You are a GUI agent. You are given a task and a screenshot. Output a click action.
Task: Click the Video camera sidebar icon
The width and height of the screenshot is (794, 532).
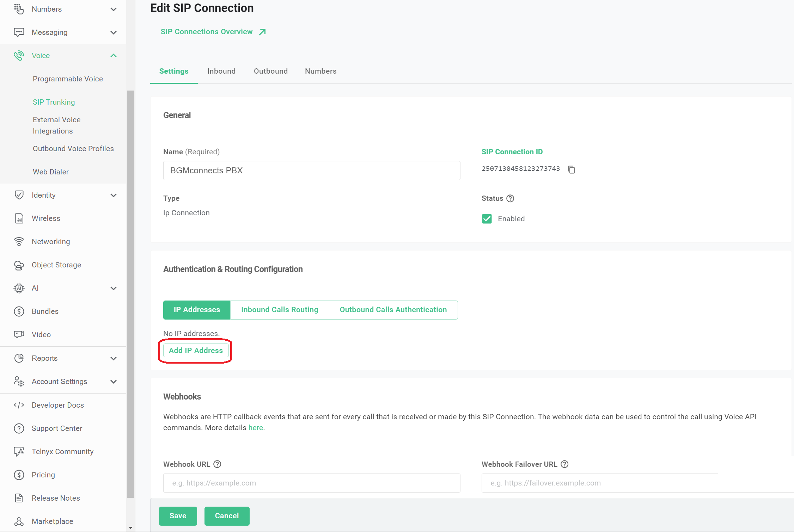[x=19, y=334]
